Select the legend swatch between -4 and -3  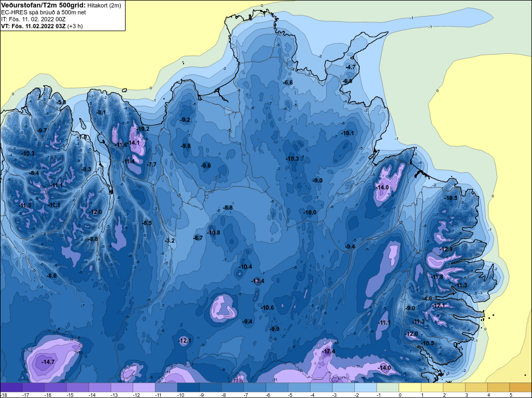point(321,387)
